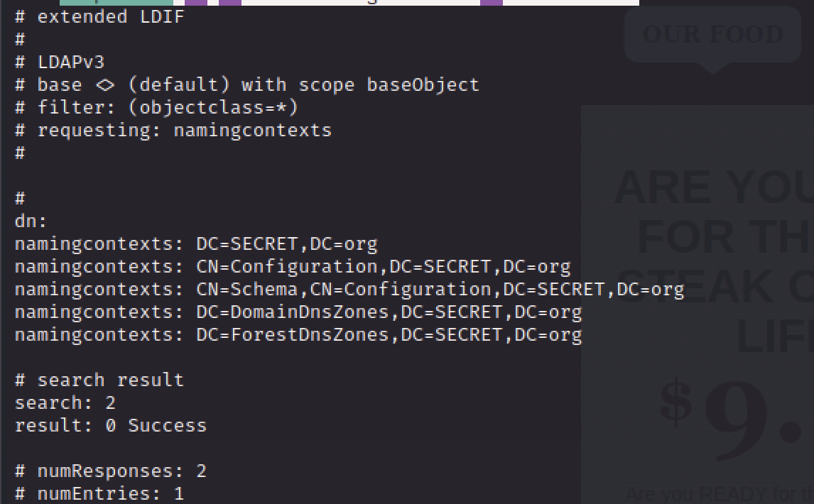Click the 'DC=SECRET,DC=org' first namingcontexts line
814x504 pixels.
[x=196, y=243]
